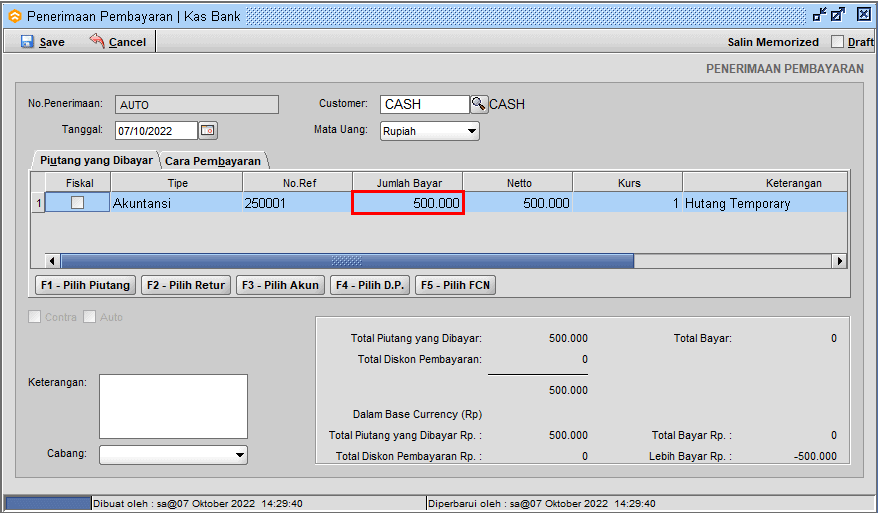Click the Customer search magnifier icon

tap(479, 104)
